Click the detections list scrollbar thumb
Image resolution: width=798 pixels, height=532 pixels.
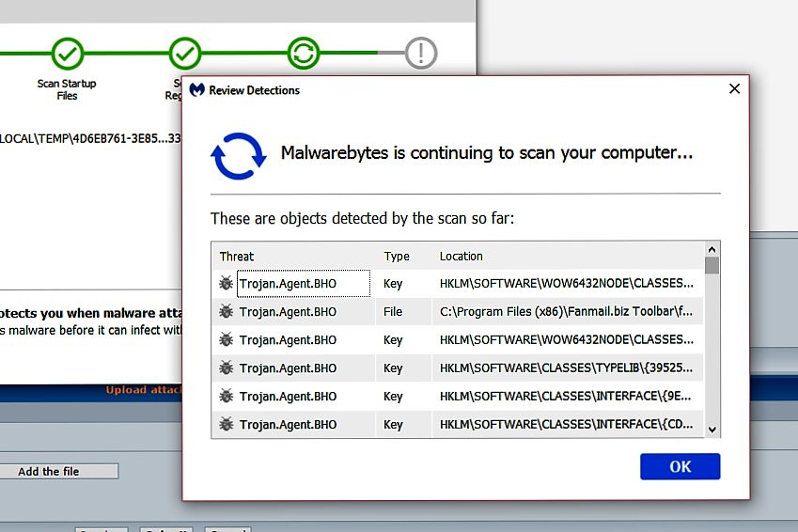(x=712, y=265)
